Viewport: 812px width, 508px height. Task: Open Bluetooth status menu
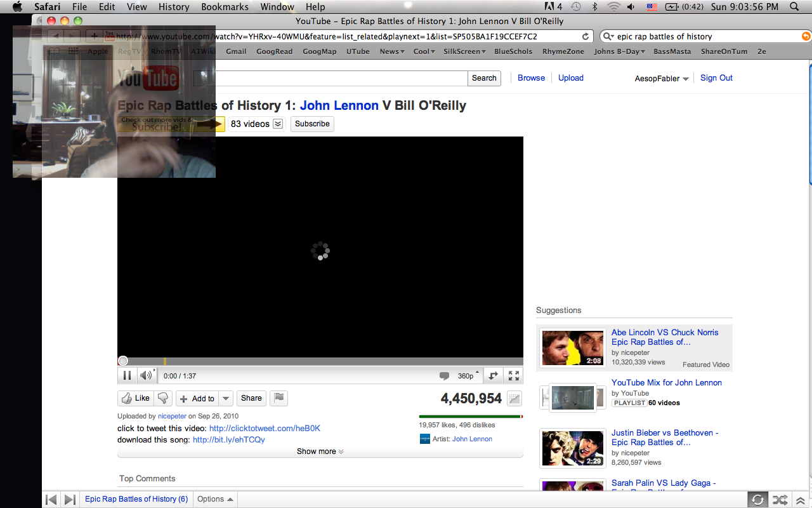pyautogui.click(x=594, y=7)
